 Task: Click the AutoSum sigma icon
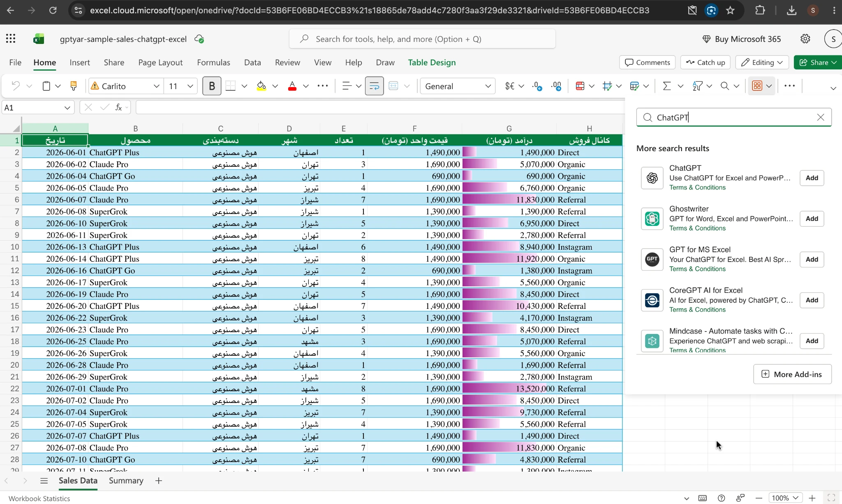[667, 86]
